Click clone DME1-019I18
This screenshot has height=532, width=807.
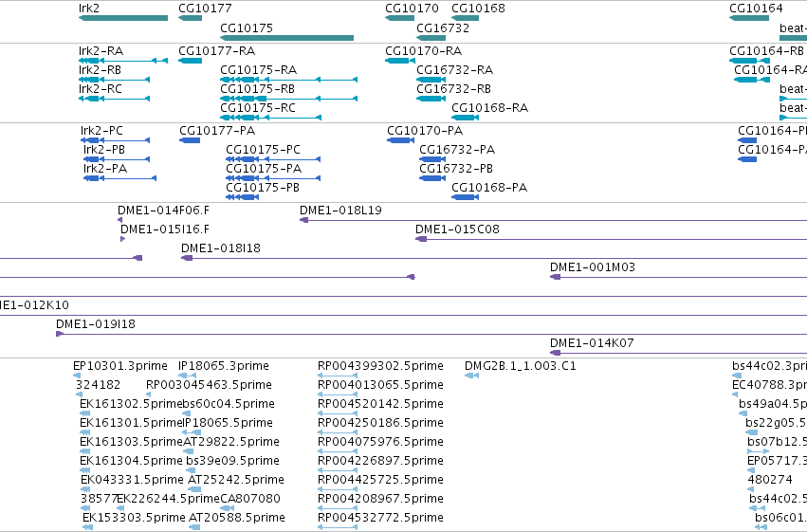[431, 334]
